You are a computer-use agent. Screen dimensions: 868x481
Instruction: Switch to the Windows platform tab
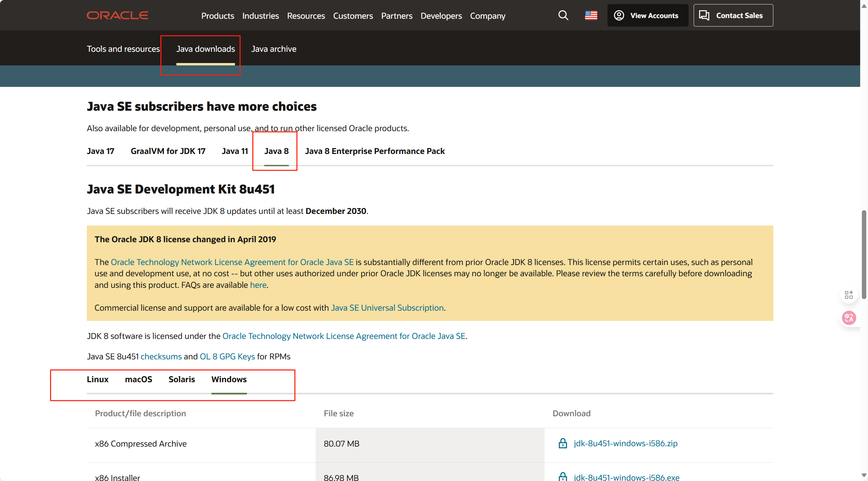click(x=229, y=379)
